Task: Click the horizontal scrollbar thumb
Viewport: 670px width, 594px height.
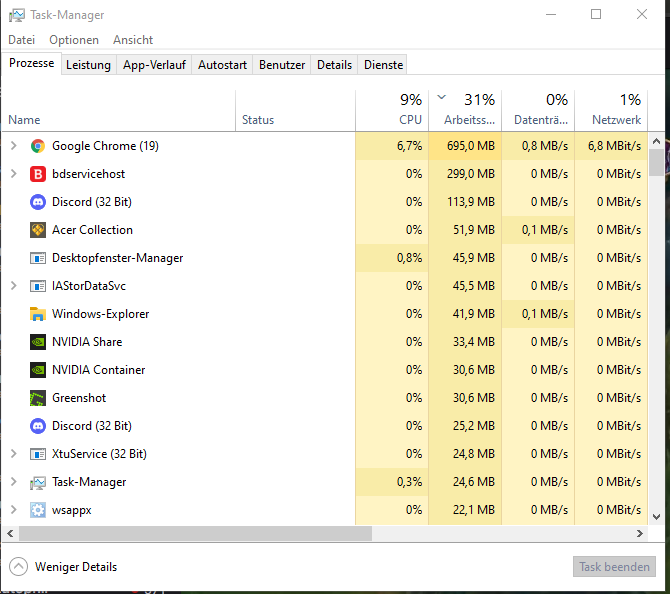Action: click(x=195, y=533)
